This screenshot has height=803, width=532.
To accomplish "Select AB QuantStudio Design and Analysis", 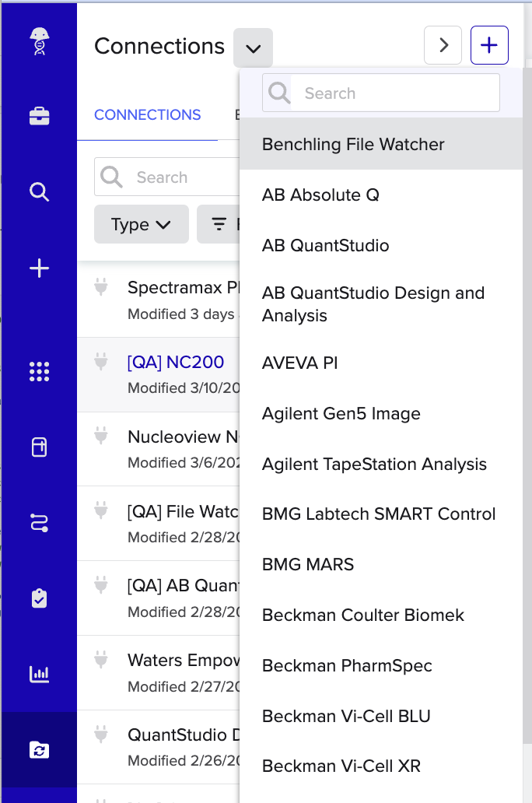I will pos(381,304).
